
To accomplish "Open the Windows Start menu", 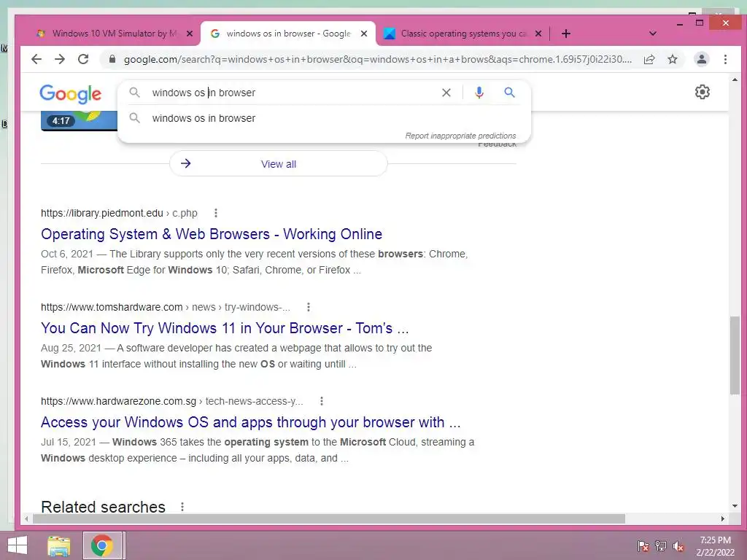I will tap(18, 545).
